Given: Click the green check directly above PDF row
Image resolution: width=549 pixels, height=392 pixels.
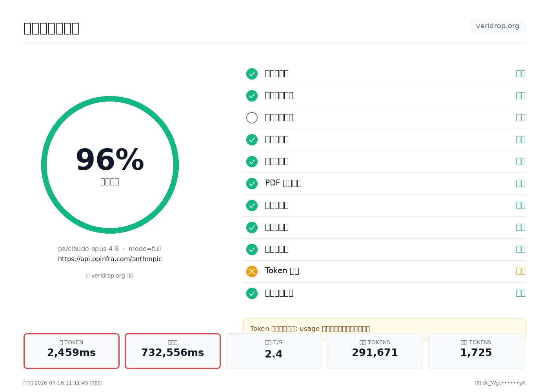Looking at the screenshot, I should (x=252, y=162).
